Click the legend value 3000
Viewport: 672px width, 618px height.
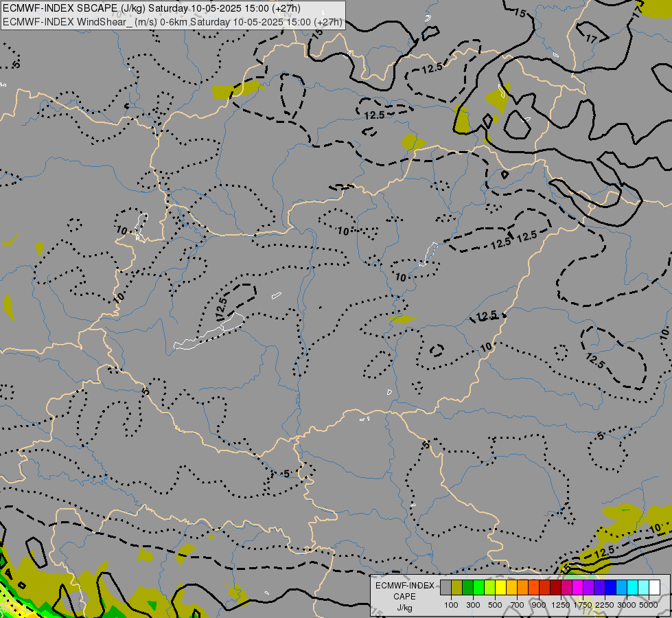[x=627, y=605]
